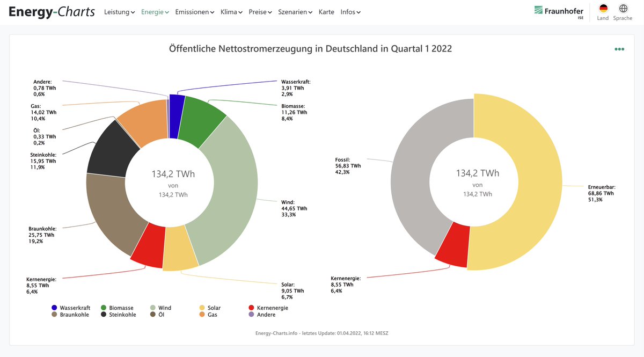
Task: Expand the Klima menu
Action: (231, 12)
